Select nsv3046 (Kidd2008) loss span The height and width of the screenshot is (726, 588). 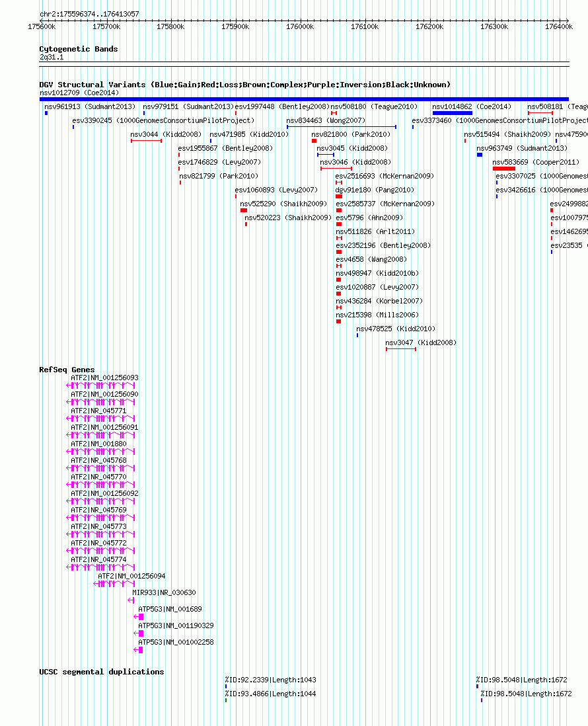coord(336,169)
